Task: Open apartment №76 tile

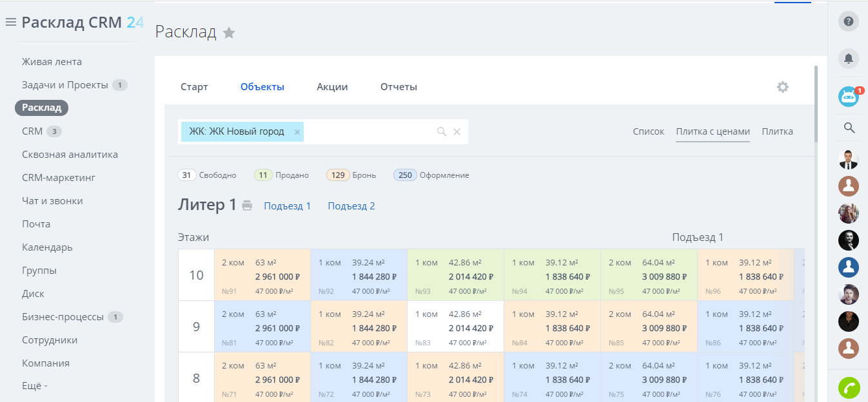Action: pyautogui.click(x=746, y=378)
